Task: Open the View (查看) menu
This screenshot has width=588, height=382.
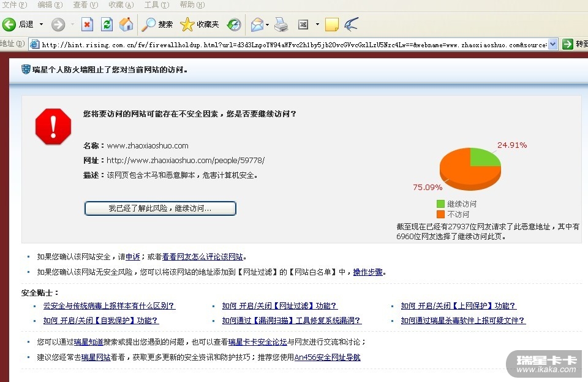Action: [x=85, y=5]
